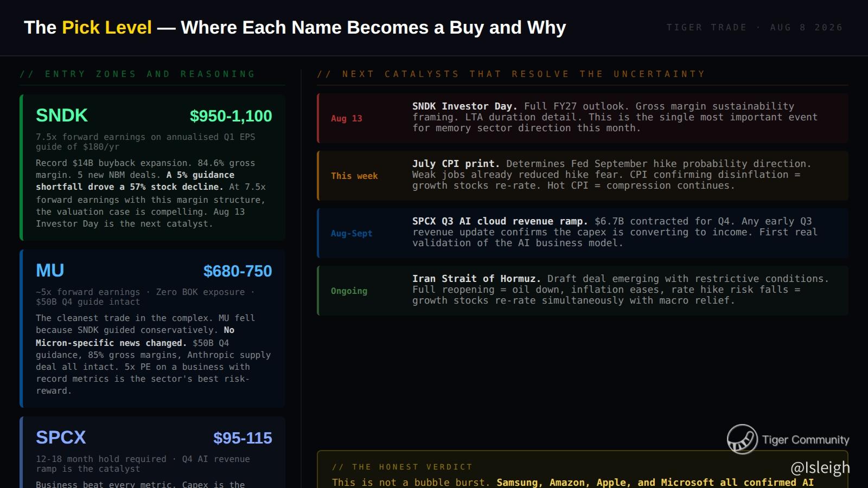Screen dimensions: 868x488
Task: Click the SPCX ticker name
Action: 61,438
